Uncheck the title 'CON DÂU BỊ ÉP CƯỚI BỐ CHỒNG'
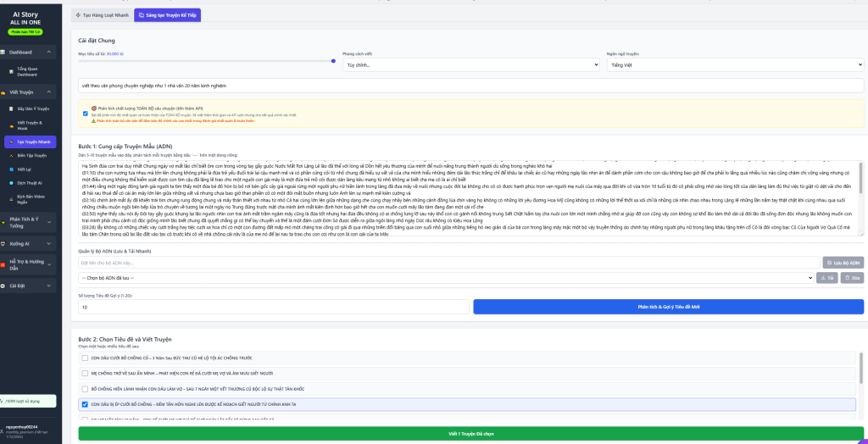This screenshot has height=444, width=868. (85, 404)
